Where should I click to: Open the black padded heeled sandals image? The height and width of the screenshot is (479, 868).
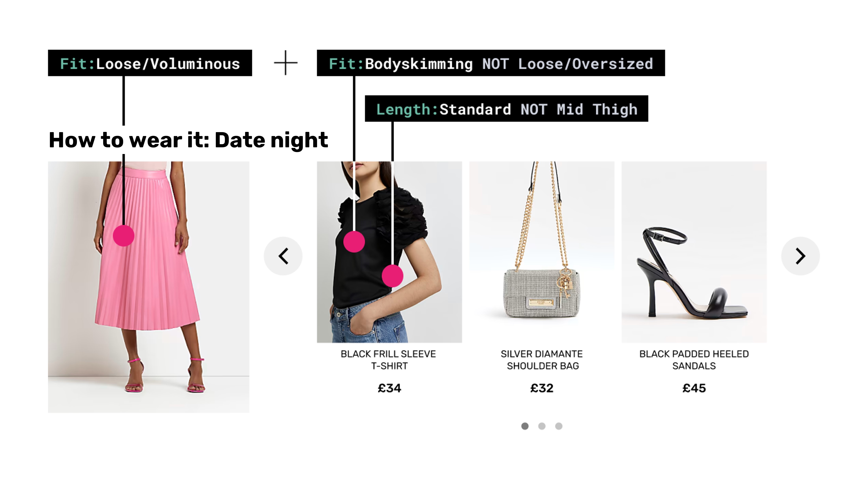click(694, 252)
